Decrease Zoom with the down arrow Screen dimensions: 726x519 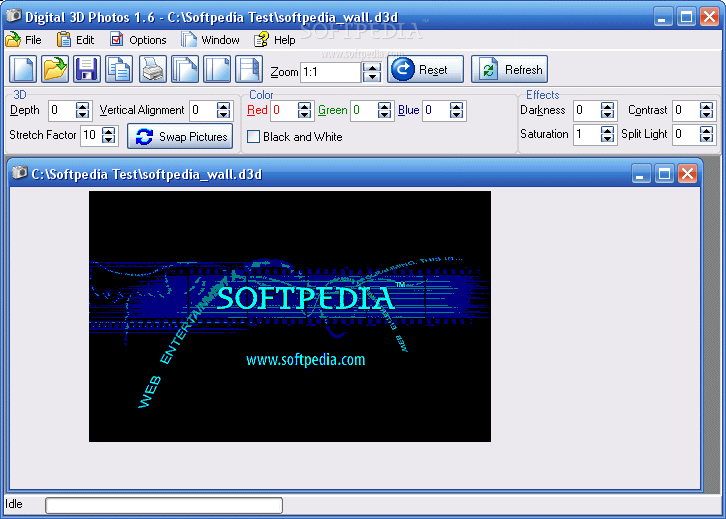click(372, 77)
